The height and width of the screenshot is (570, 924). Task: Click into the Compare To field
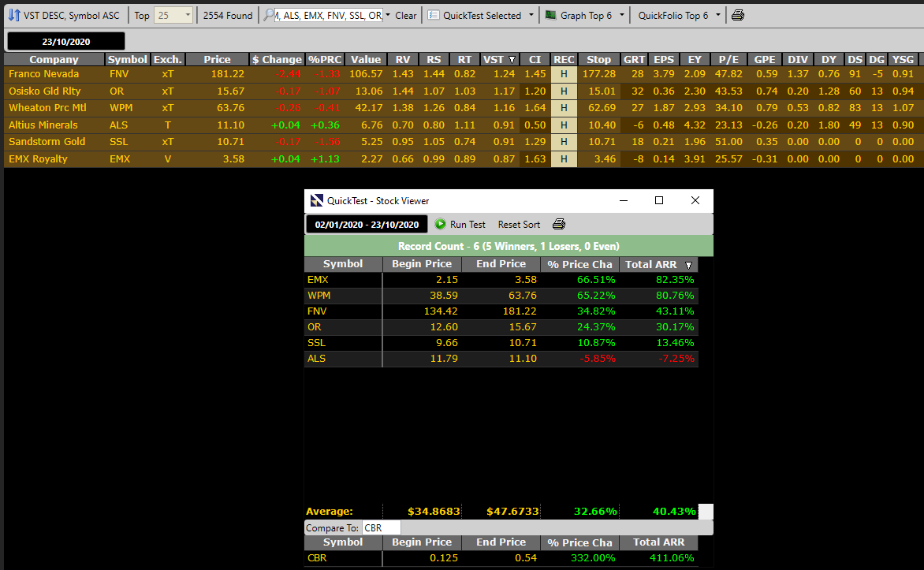click(382, 528)
